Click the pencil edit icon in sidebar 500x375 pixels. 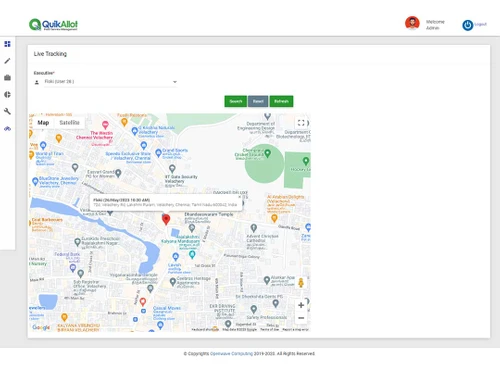click(x=7, y=61)
